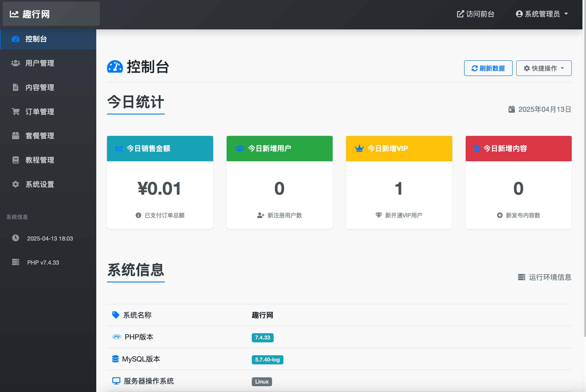Switch to 套餐管理 in the sidebar
The image size is (586, 392).
40,136
